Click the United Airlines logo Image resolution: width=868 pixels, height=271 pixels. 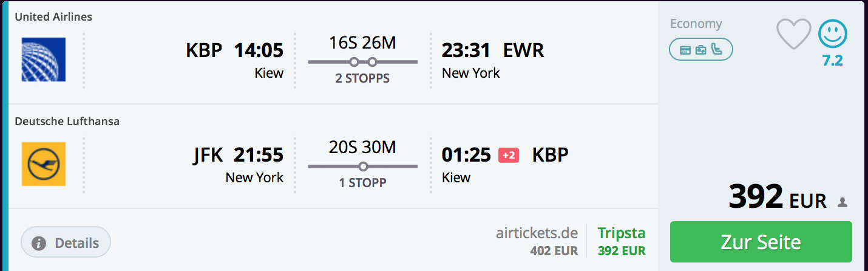coord(44,60)
